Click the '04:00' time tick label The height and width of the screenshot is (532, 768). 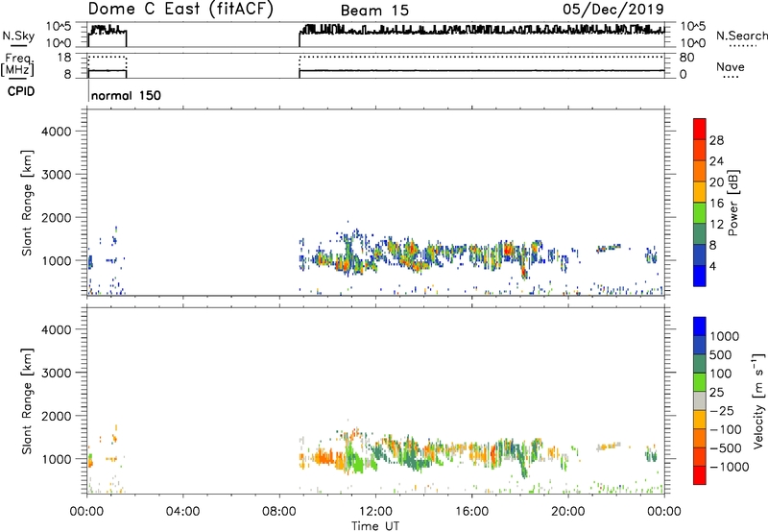coord(182,512)
